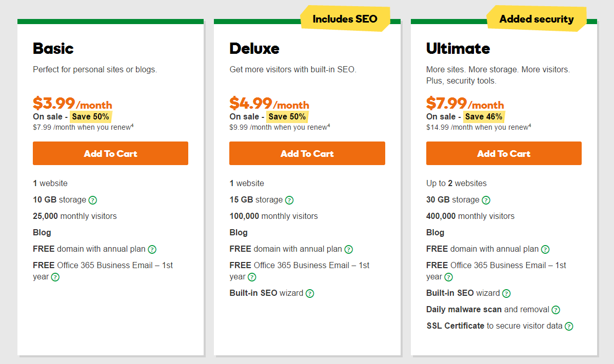Show info on Ultimate Built-in SEO wizard
This screenshot has width=614, height=364.
[506, 293]
